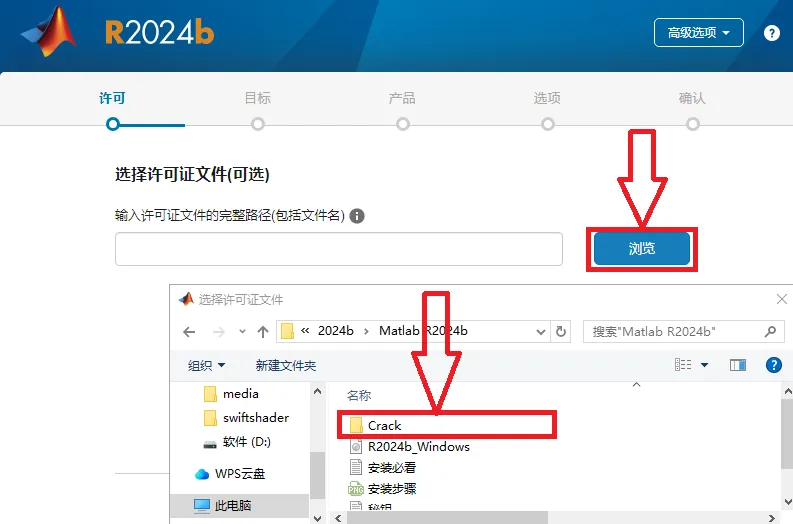The image size is (793, 524).
Task: Toggle the preview pane icon
Action: click(x=738, y=365)
